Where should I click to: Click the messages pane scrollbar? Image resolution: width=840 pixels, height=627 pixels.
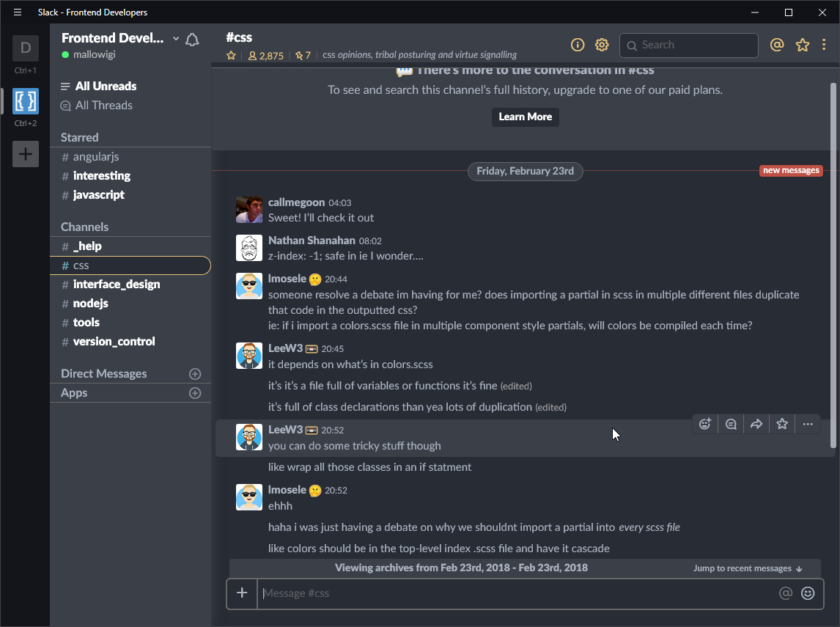click(833, 265)
